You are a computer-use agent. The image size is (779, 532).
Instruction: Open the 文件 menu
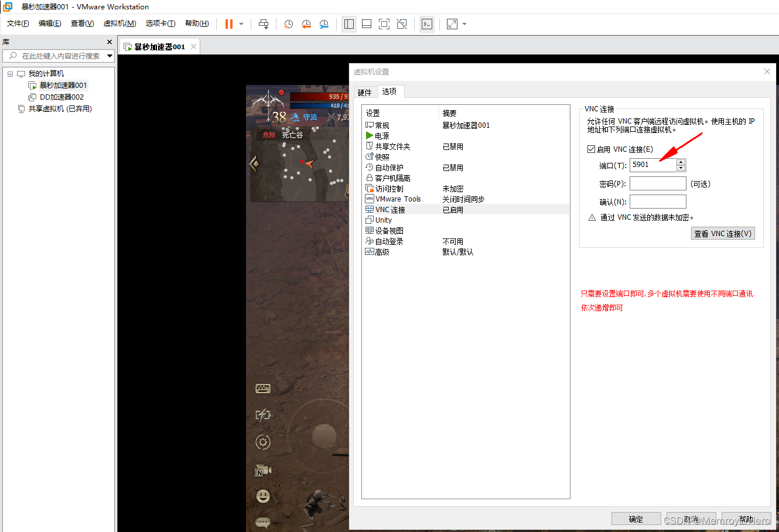tap(18, 23)
